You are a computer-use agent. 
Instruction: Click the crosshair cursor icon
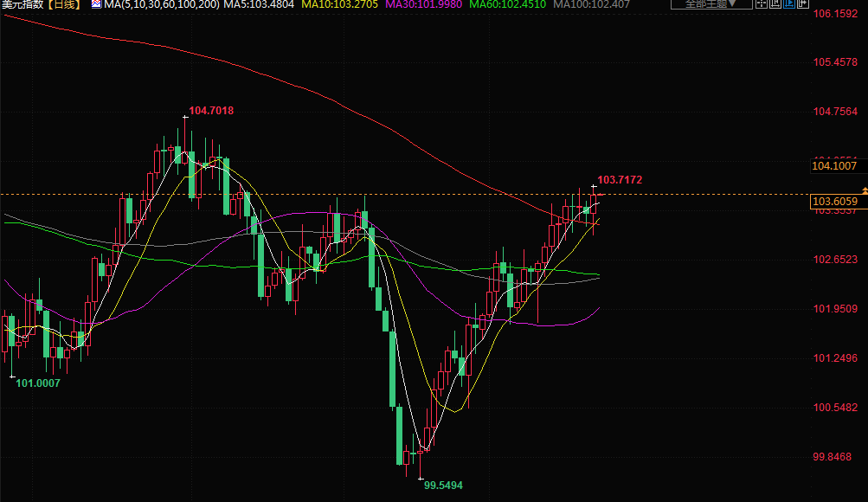762,3
